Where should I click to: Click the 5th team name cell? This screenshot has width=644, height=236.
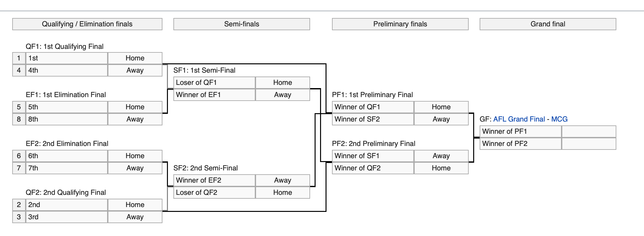[66, 107]
